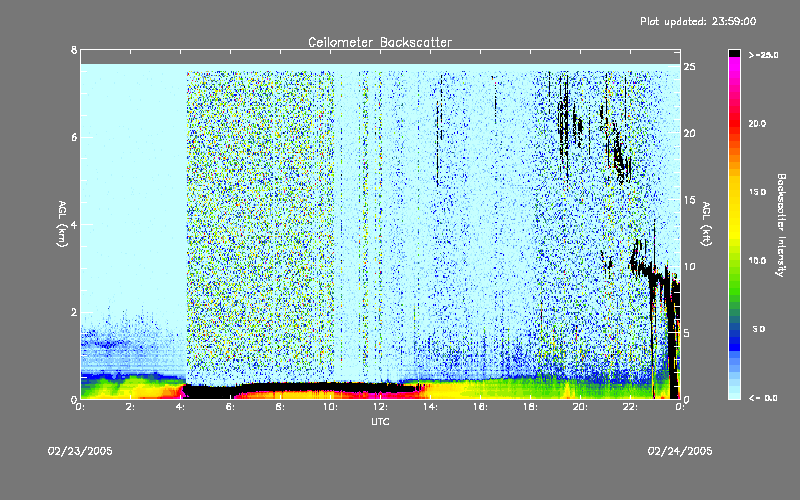Click the "18:" hour tick on UTC axis
Image resolution: width=800 pixels, height=500 pixels.
coord(530,407)
